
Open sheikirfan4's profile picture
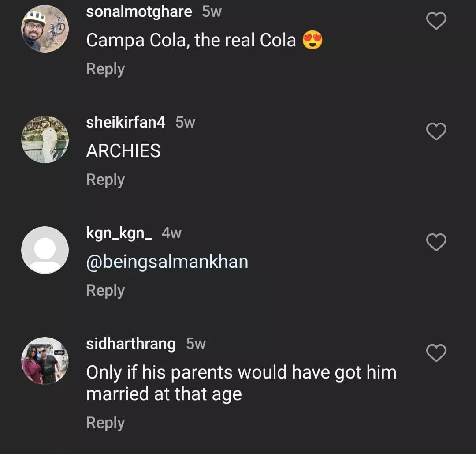[x=45, y=139]
